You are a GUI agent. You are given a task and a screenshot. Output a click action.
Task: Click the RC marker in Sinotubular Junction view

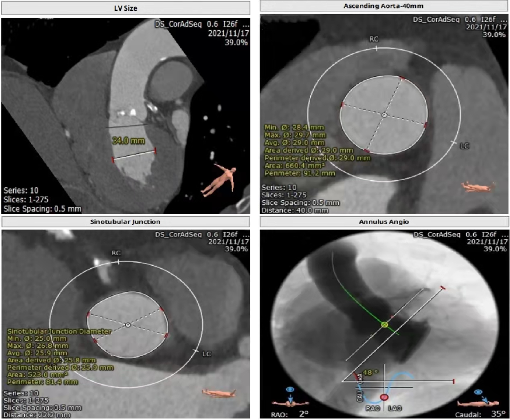click(116, 253)
